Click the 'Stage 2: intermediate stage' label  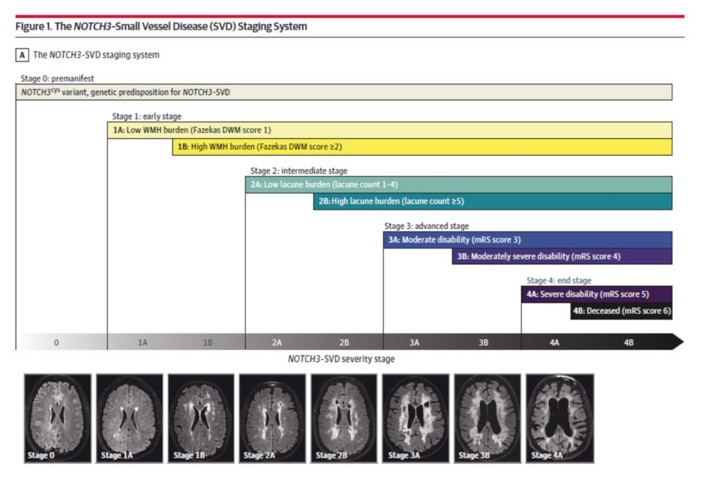coord(299,171)
